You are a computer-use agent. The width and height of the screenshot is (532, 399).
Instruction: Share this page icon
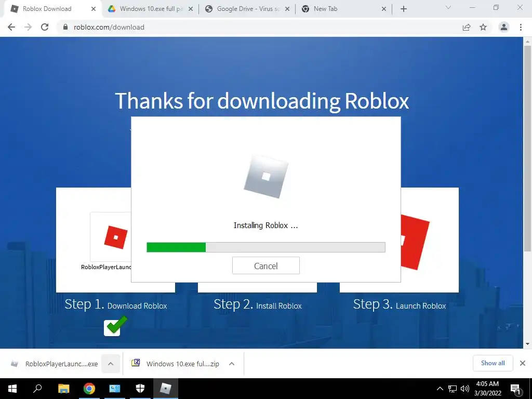point(467,27)
